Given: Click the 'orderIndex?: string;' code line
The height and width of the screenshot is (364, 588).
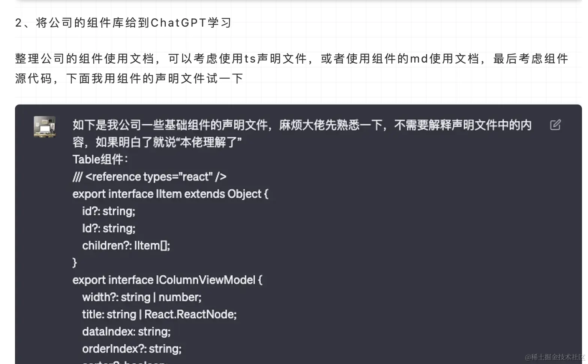Looking at the screenshot, I should pos(132,349).
